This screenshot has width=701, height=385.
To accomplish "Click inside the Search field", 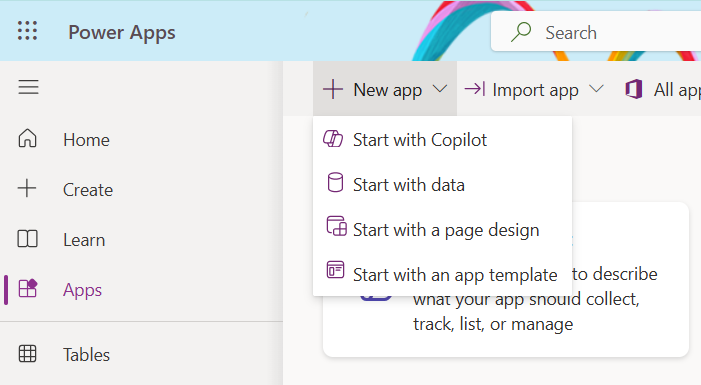I will [x=596, y=31].
